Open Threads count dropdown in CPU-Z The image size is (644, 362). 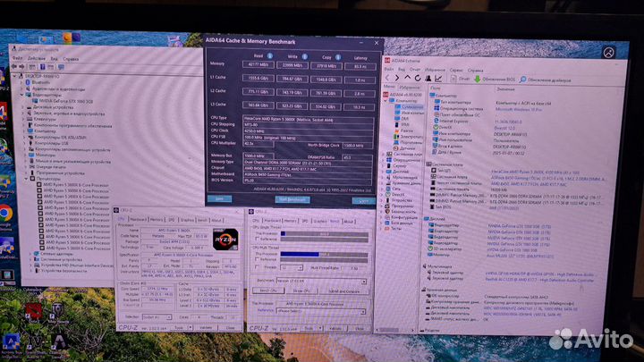click(x=301, y=268)
